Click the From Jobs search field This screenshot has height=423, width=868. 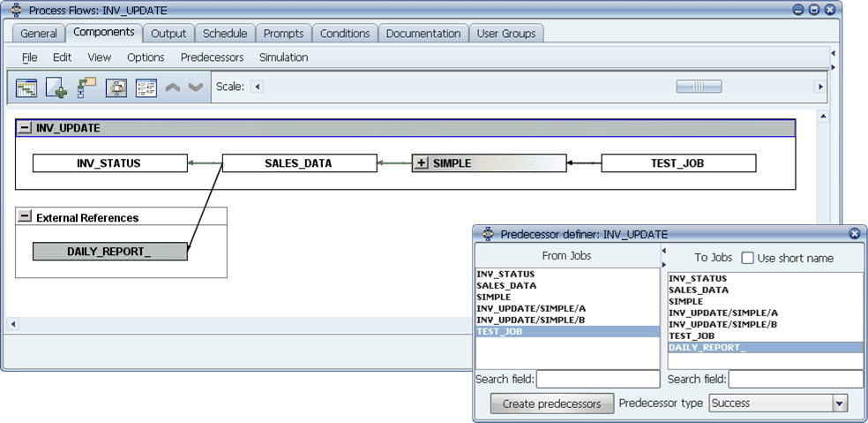point(597,379)
